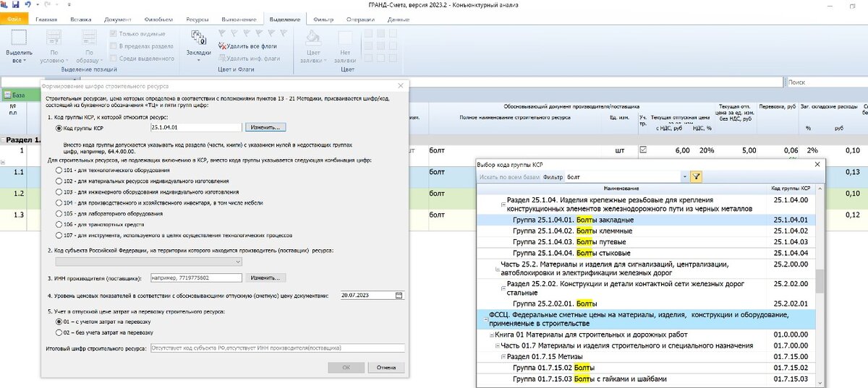Image resolution: width=868 pixels, height=388 pixels.
Task: Select 'Группа 01.7.15.03 Болты с гайками и шайбами'
Action: (x=647, y=379)
